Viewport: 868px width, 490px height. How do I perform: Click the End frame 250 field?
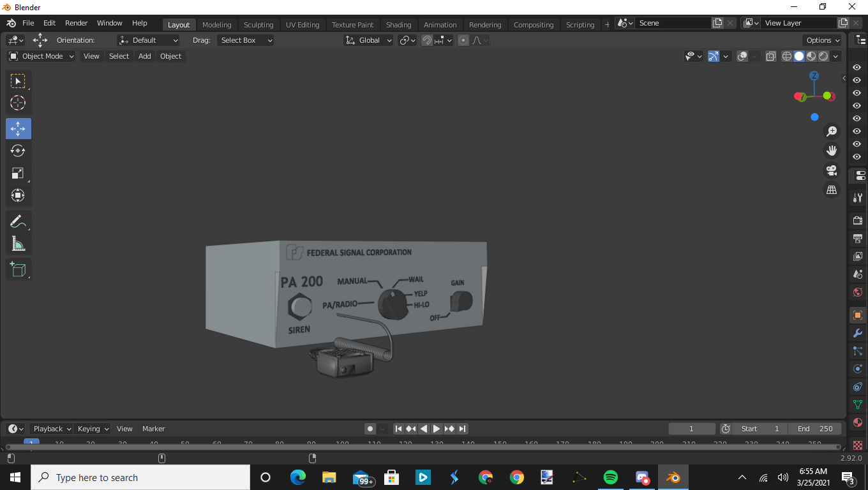(x=815, y=429)
